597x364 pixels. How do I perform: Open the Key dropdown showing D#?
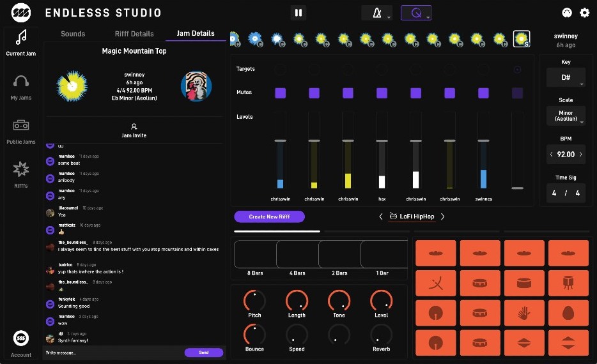click(566, 78)
